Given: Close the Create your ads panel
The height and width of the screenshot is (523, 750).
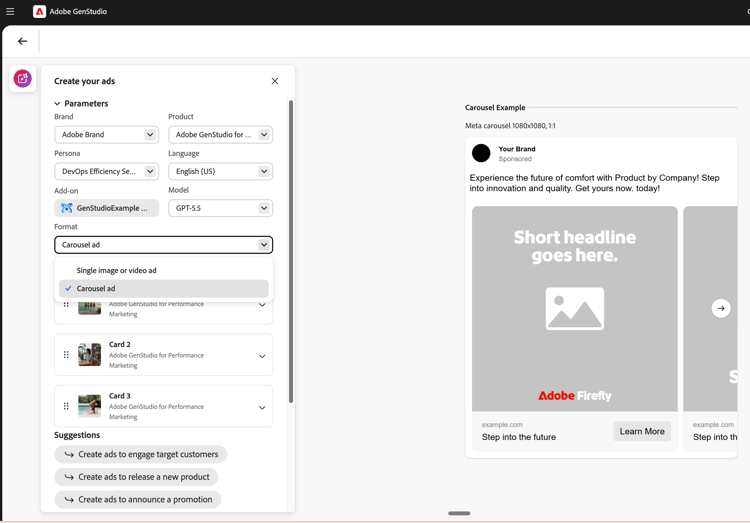Looking at the screenshot, I should click(275, 81).
